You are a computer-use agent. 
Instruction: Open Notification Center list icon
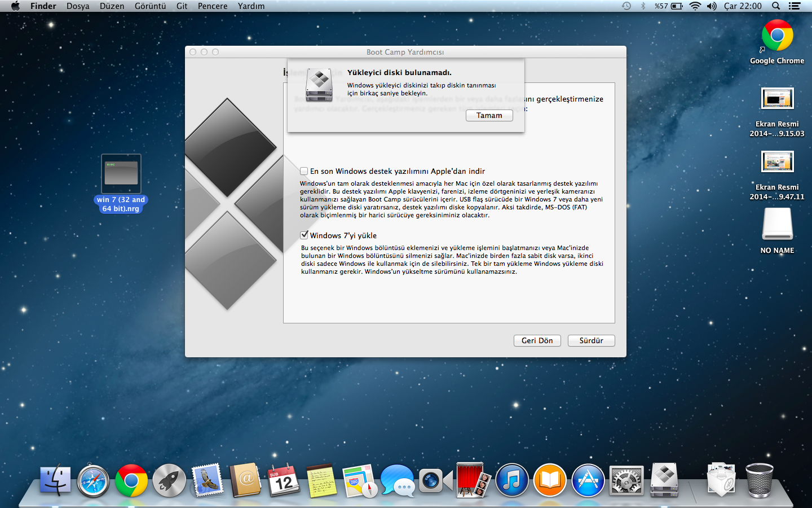795,6
